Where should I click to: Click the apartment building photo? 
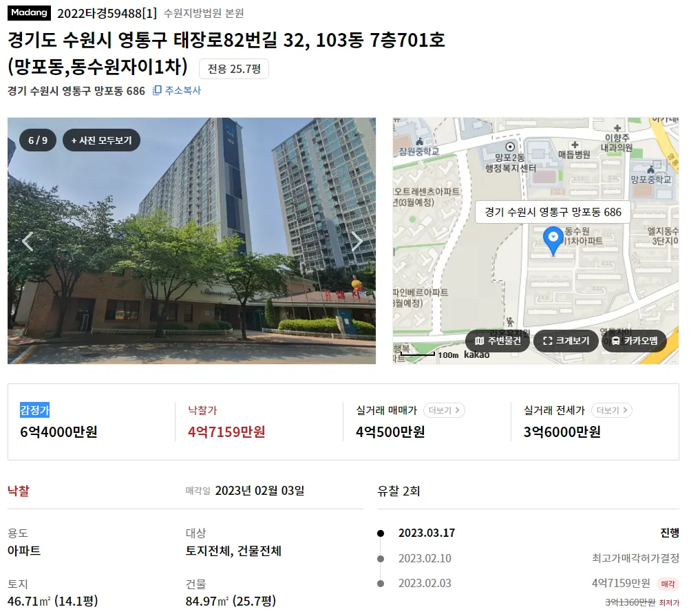[x=192, y=241]
